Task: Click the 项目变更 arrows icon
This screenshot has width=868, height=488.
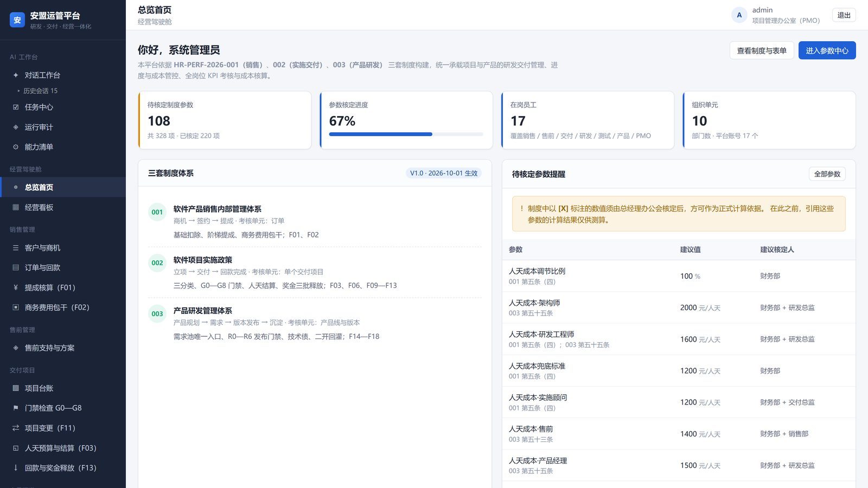Action: click(x=16, y=428)
